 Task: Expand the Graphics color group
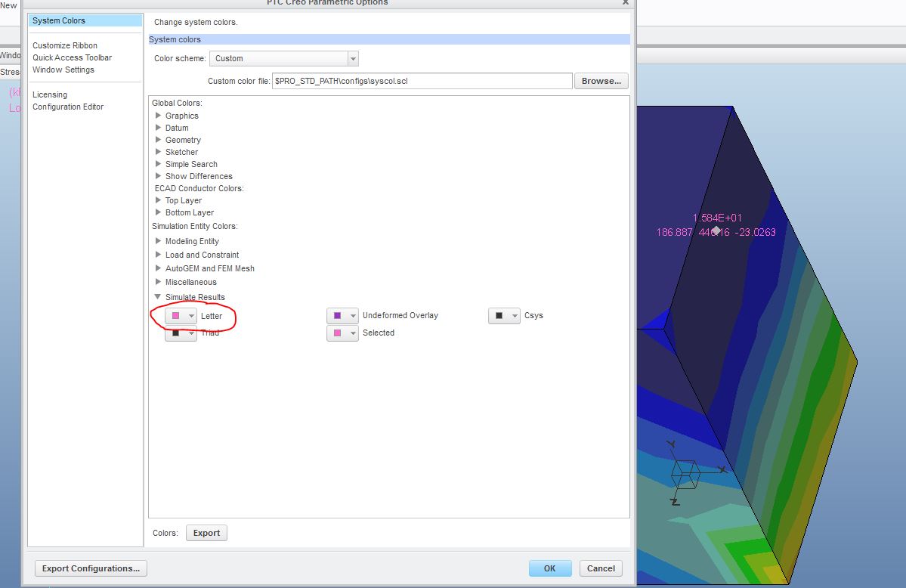159,116
